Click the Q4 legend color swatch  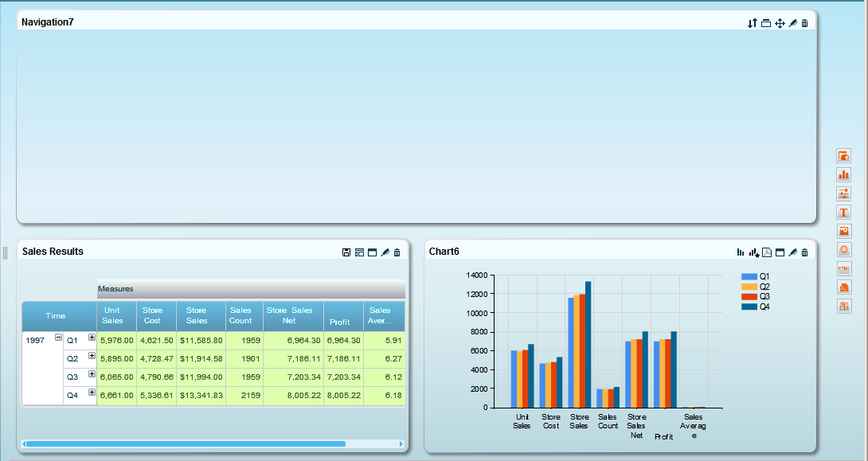click(749, 307)
